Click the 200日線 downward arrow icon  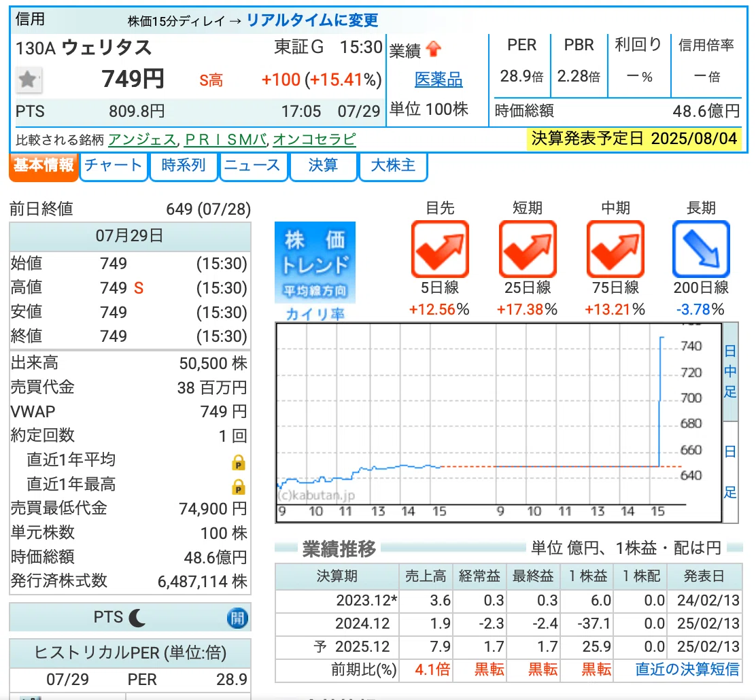(x=701, y=249)
